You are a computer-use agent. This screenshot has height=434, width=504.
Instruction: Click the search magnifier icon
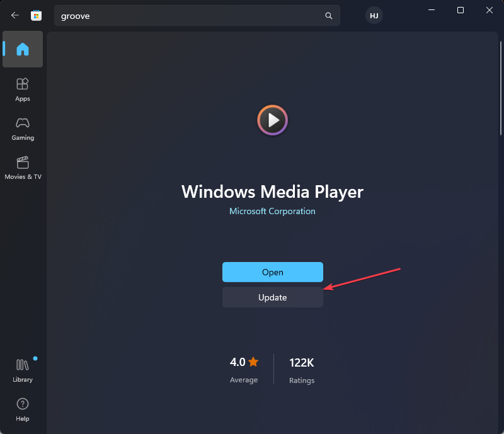coord(328,15)
